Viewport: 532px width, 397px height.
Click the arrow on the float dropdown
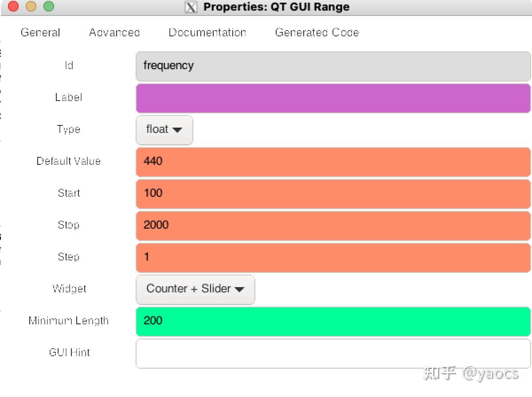[x=177, y=130]
